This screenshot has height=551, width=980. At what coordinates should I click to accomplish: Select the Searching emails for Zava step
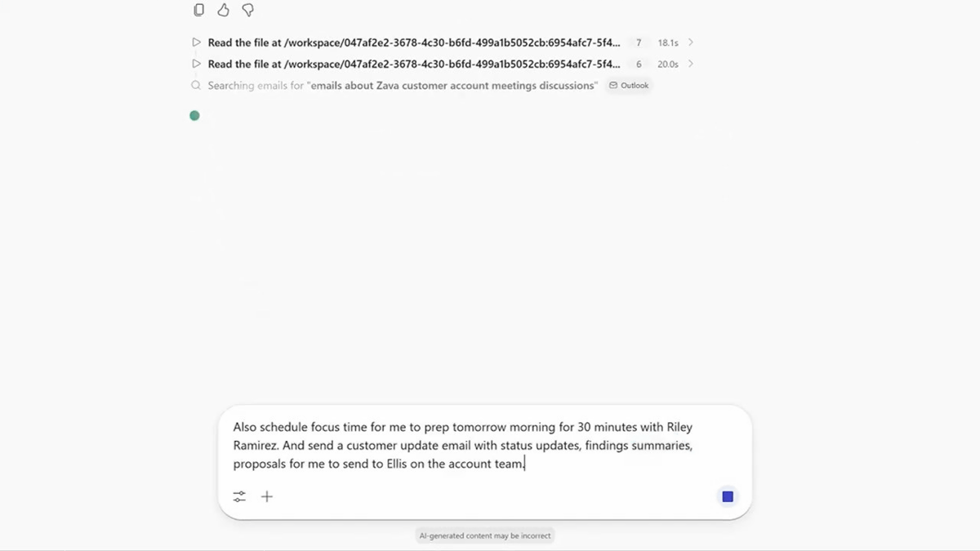(402, 85)
